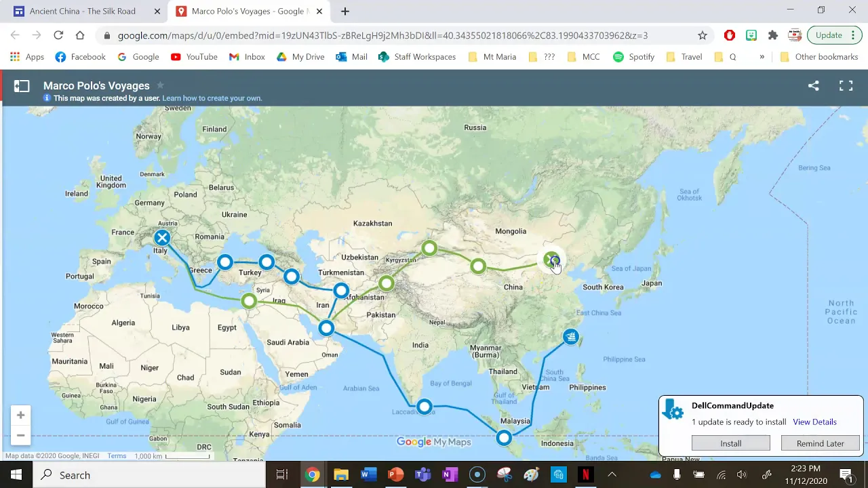The image size is (868, 488).
Task: Open Word from the taskbar
Action: pyautogui.click(x=368, y=474)
